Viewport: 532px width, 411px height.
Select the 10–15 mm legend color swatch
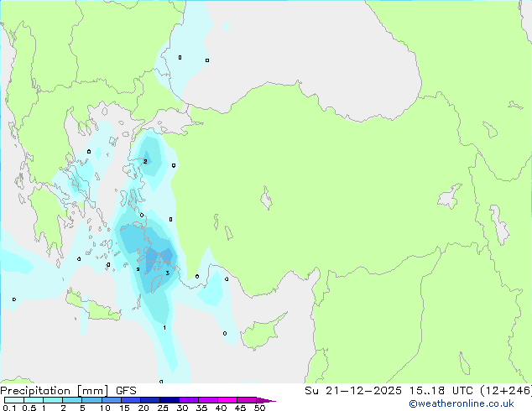111,400
